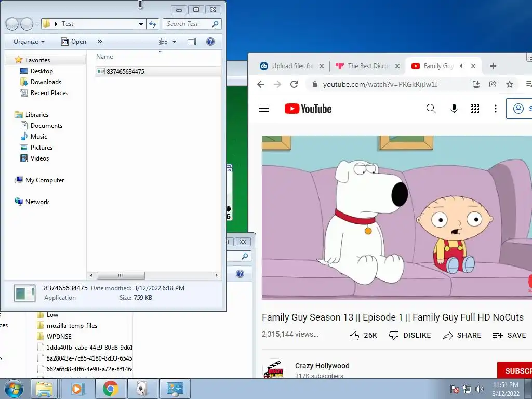532x399 pixels.
Task: Click the Family Guy video player
Action: 396,218
